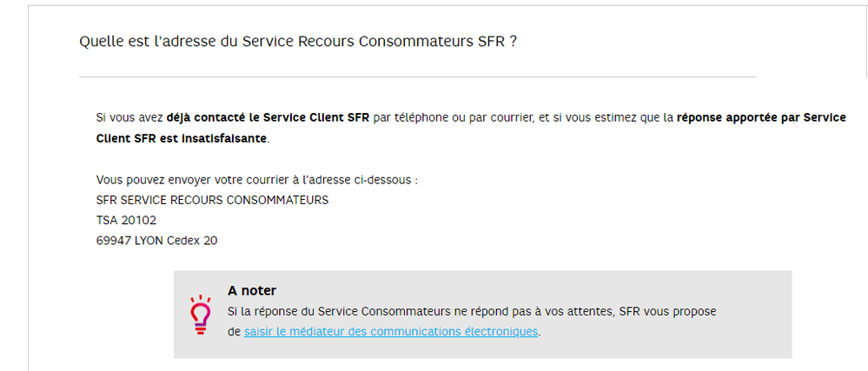This screenshot has height=371, width=868.
Task: Click the bold text "déjà contacté le Service Client SFR"
Action: (x=268, y=117)
